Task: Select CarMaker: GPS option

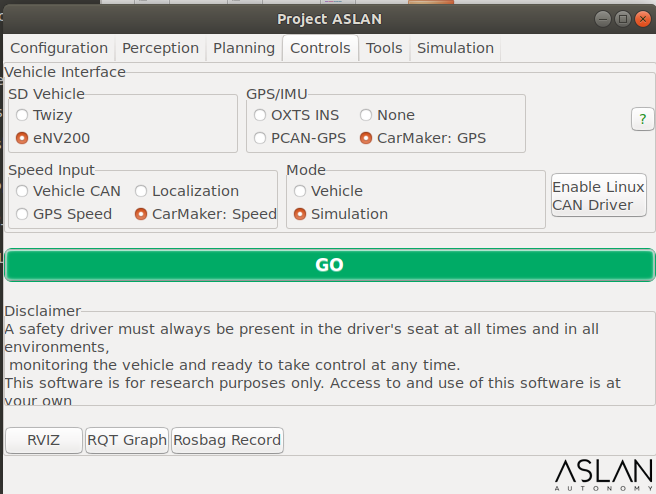Action: (x=423, y=138)
